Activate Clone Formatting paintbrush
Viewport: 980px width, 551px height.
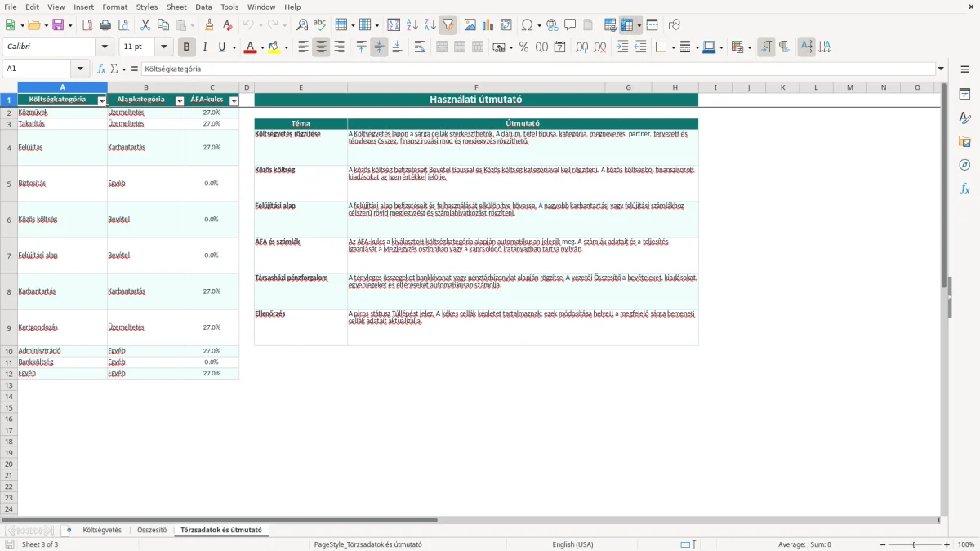210,25
